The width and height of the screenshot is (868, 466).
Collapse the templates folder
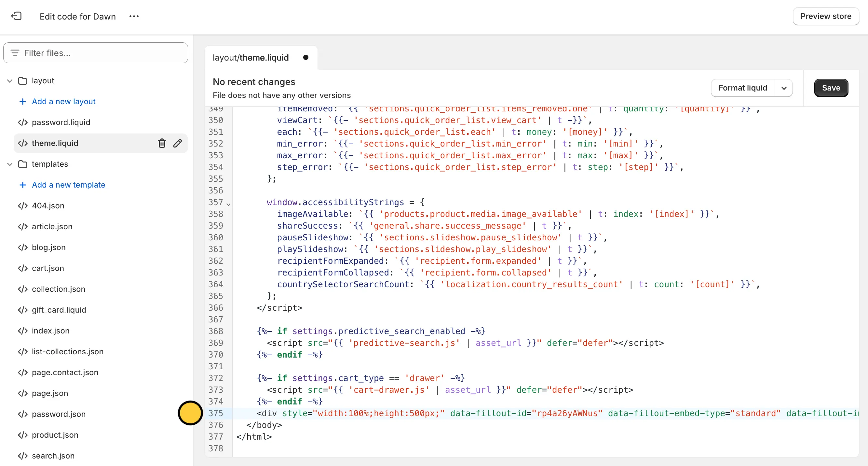point(10,164)
